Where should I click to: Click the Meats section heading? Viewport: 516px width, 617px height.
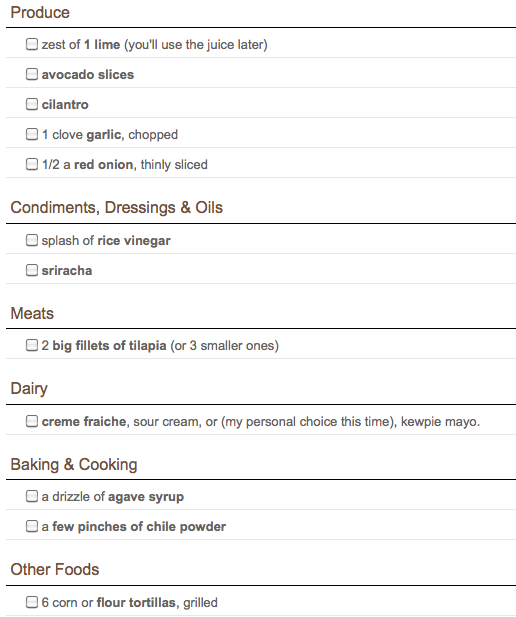32,314
